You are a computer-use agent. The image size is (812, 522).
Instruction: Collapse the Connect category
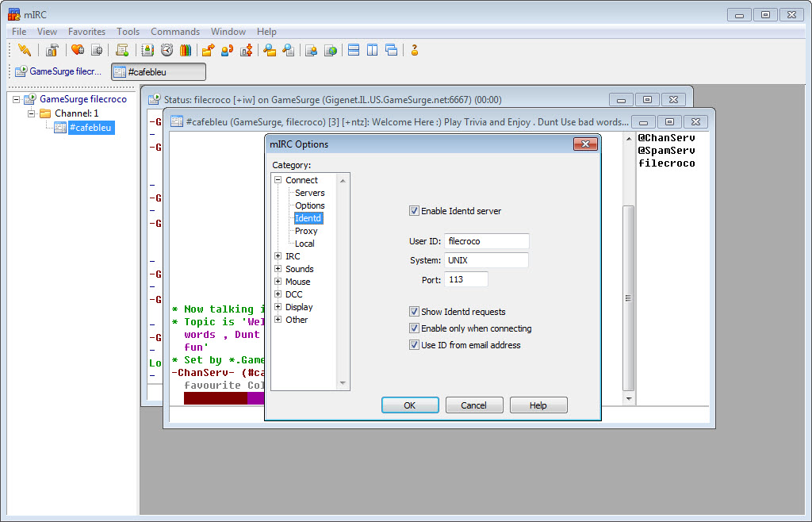(278, 180)
